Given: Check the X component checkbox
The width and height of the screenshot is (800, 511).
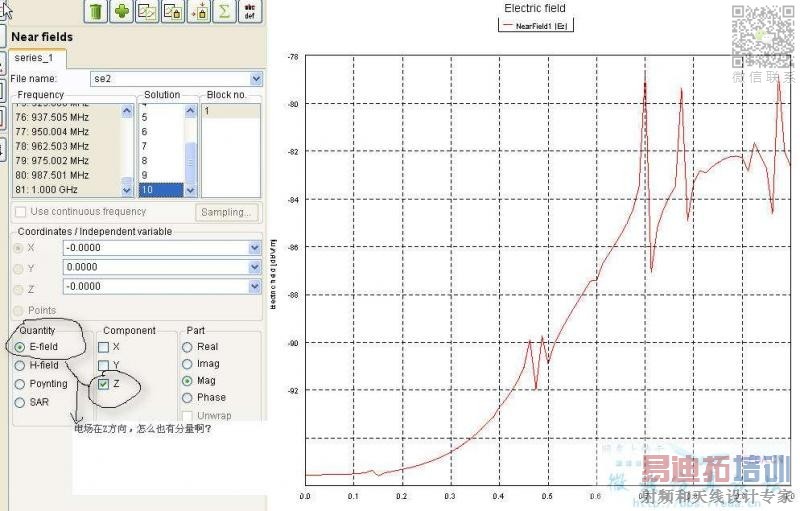Looking at the screenshot, I should pos(104,347).
